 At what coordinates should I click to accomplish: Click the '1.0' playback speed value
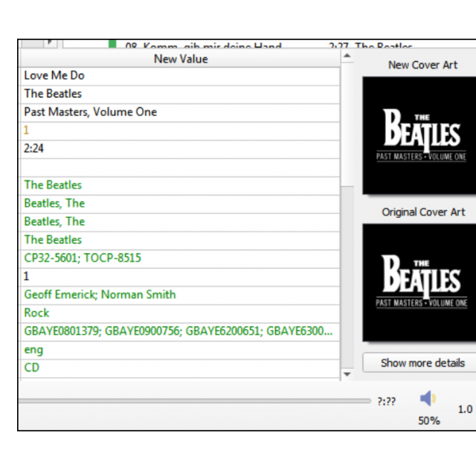[x=465, y=409]
